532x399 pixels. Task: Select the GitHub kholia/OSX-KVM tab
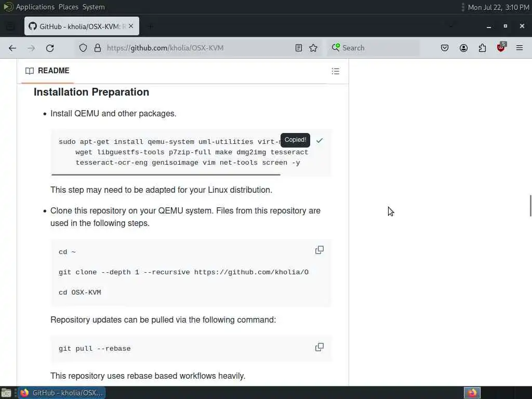[x=82, y=26]
